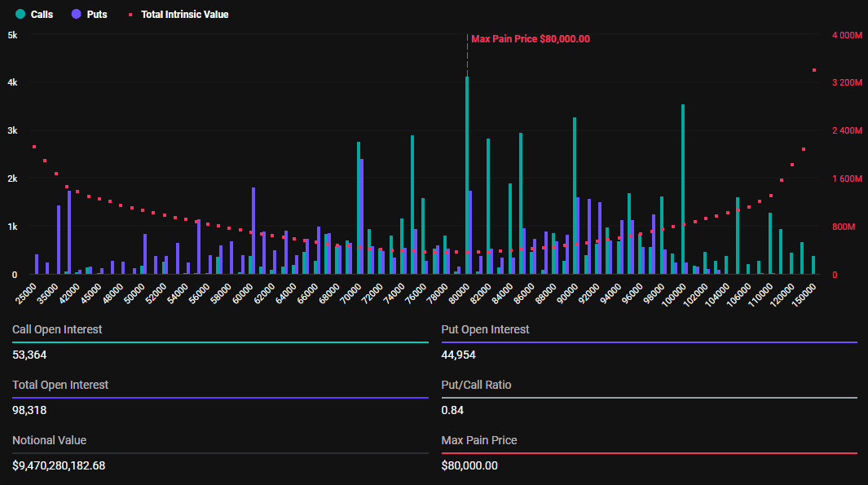The image size is (868, 485).
Task: Hide the Total Intrinsic Value series
Action: pyautogui.click(x=184, y=14)
